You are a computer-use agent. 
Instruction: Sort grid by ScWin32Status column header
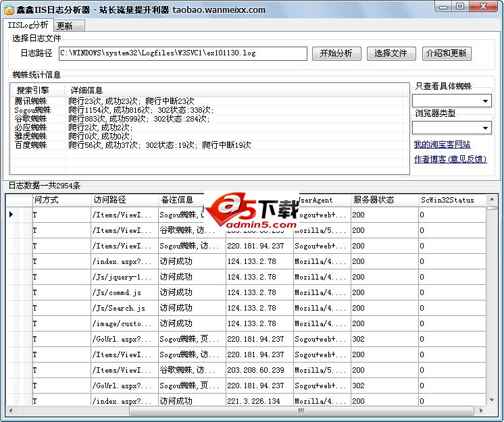tap(452, 200)
